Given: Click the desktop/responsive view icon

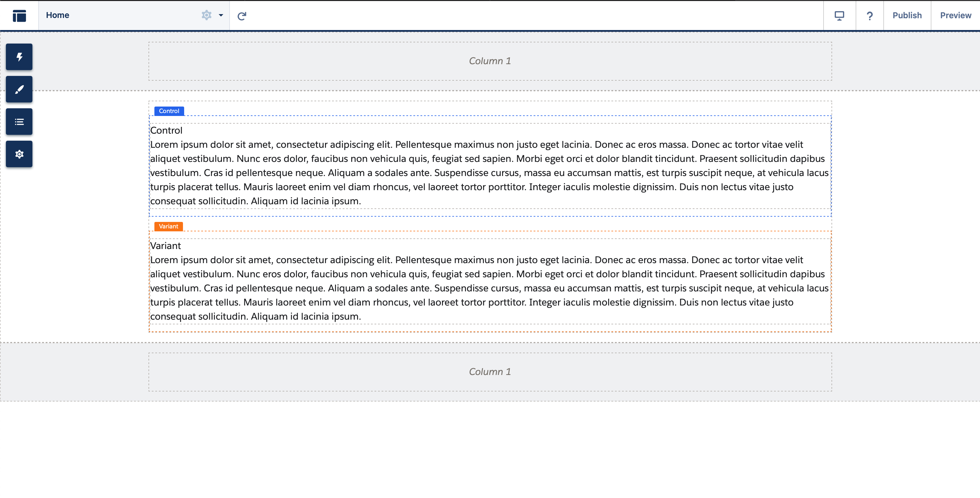Looking at the screenshot, I should coord(839,15).
